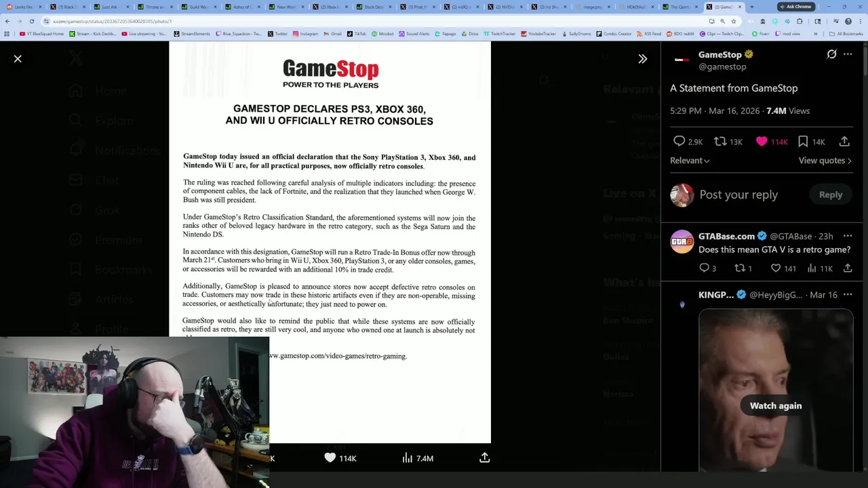
Task: Switch to the New World tab
Action: [x=285, y=7]
